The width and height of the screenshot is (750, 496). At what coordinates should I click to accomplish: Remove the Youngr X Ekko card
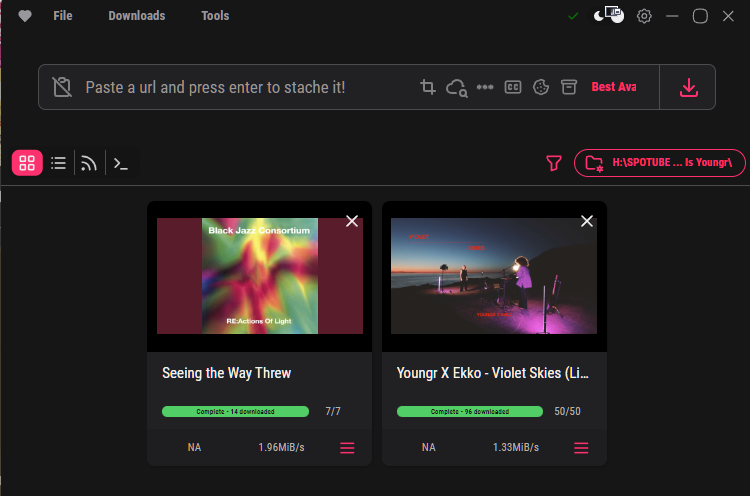[587, 221]
